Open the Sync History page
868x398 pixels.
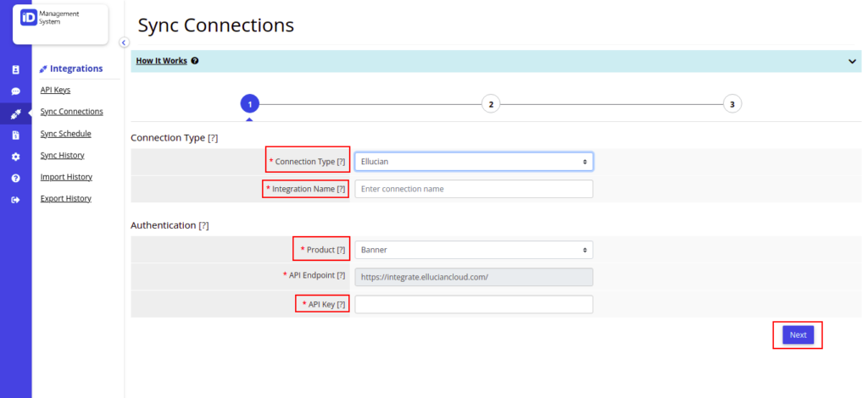pos(63,155)
